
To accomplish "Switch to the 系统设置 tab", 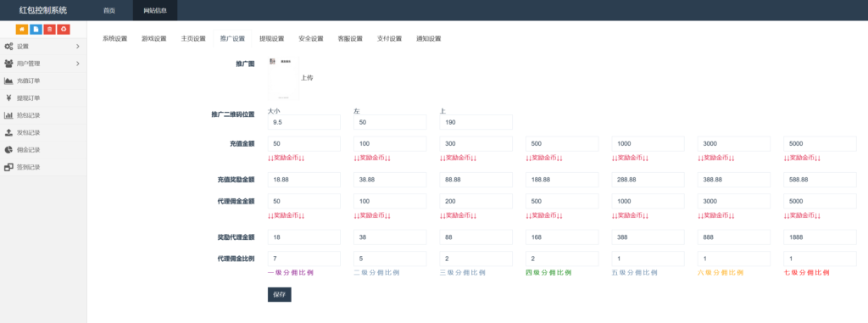I will click(x=114, y=39).
